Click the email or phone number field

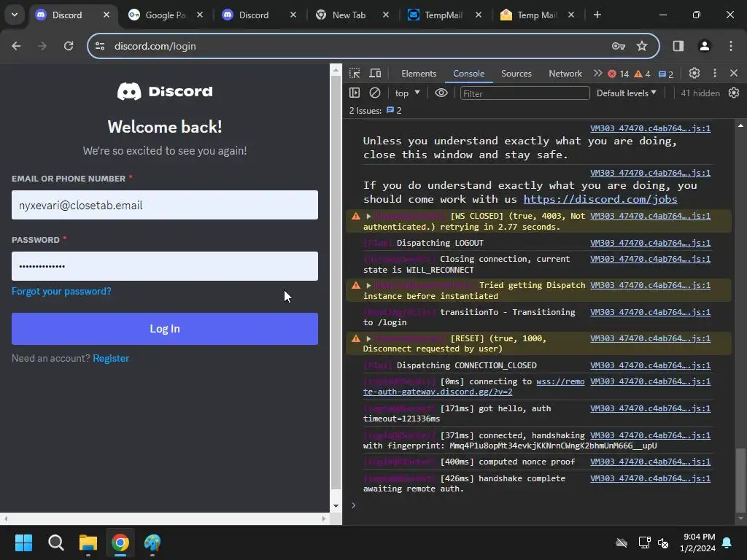point(165,205)
